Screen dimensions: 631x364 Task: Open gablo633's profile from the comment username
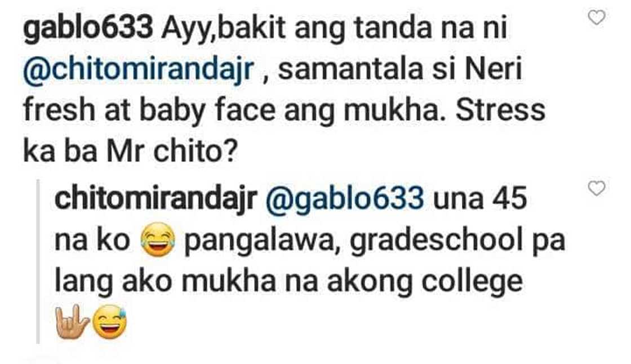pos(88,29)
